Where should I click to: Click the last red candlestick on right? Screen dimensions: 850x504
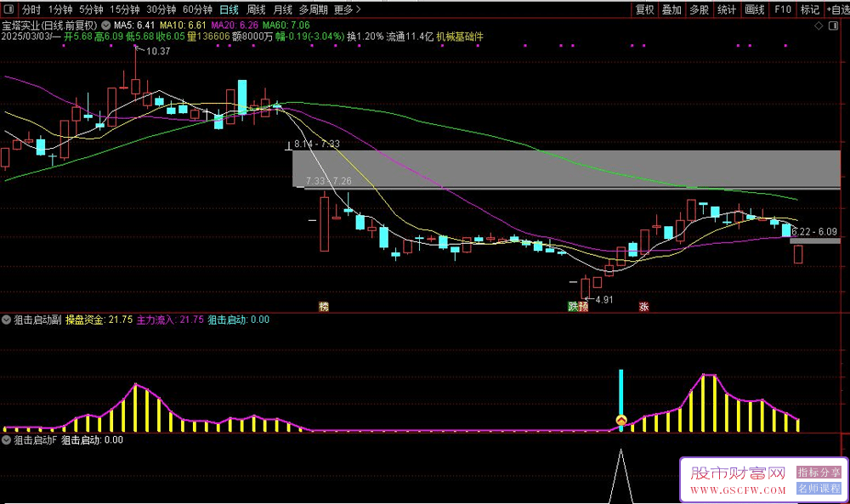click(798, 254)
